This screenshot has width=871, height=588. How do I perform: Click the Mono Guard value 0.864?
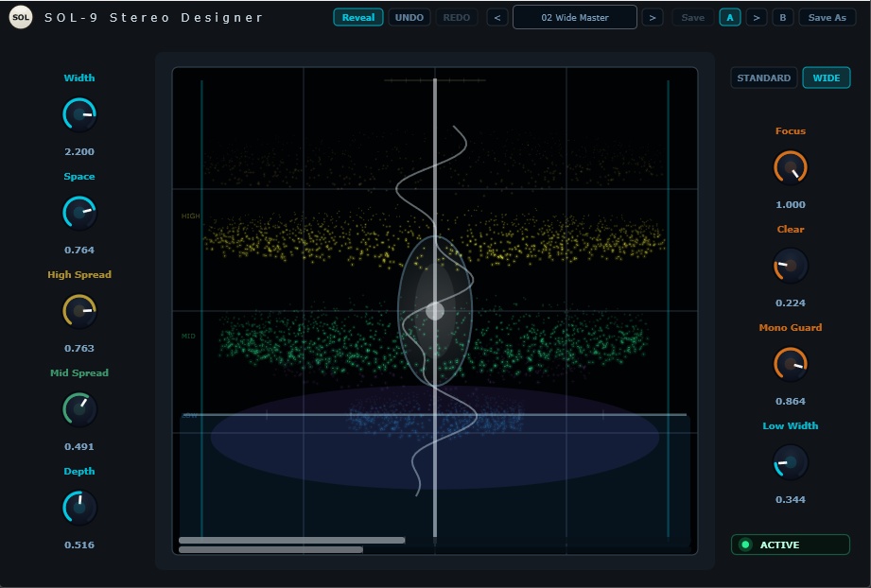click(791, 401)
